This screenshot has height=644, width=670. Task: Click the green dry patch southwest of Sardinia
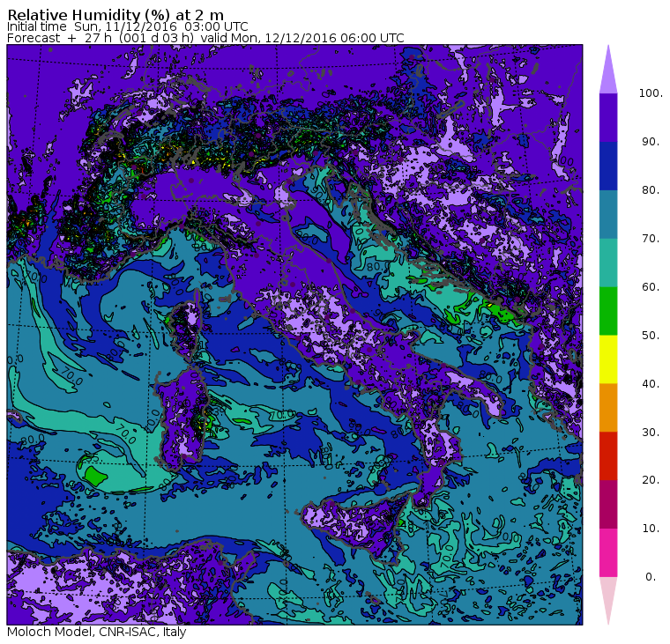tap(96, 475)
